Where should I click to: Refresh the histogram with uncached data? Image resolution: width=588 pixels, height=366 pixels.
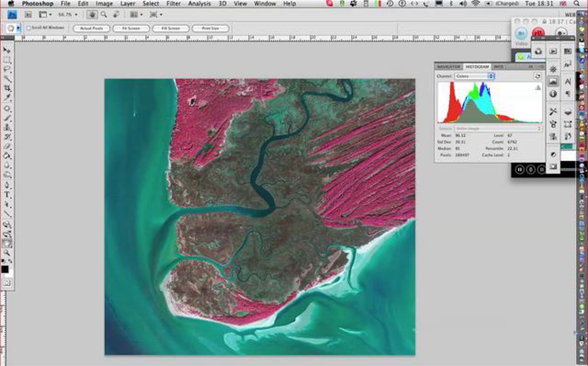pyautogui.click(x=538, y=76)
